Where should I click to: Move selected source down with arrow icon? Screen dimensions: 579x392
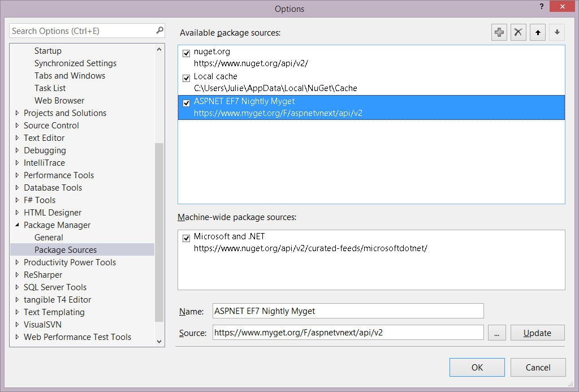point(557,32)
